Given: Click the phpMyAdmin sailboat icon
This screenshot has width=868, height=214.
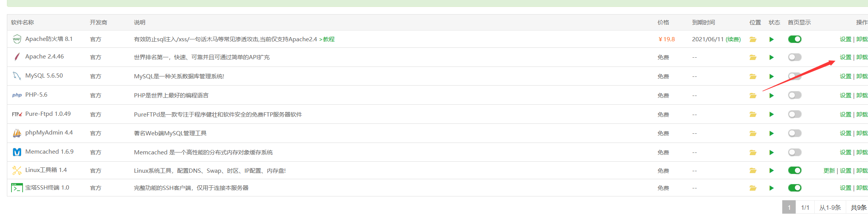Looking at the screenshot, I should pyautogui.click(x=17, y=133).
